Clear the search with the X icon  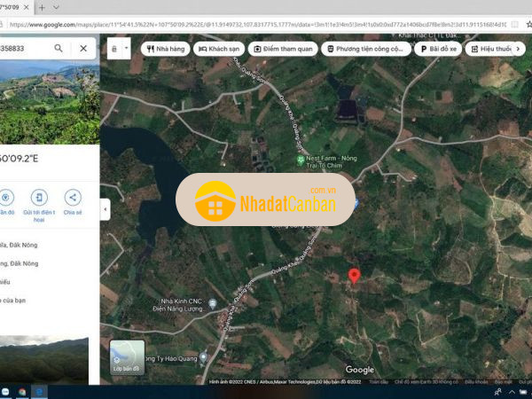(83, 48)
